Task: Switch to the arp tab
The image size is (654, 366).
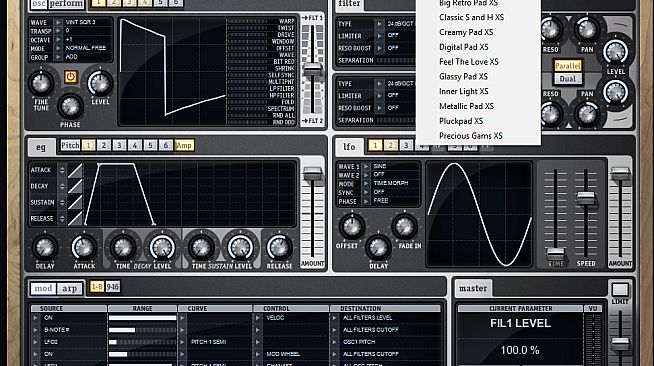Action: [x=70, y=288]
